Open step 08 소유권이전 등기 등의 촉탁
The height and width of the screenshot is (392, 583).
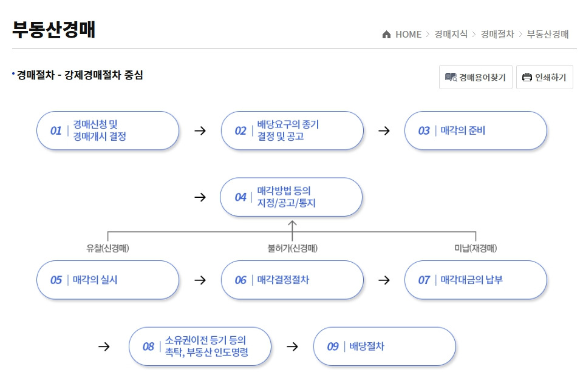(200, 346)
